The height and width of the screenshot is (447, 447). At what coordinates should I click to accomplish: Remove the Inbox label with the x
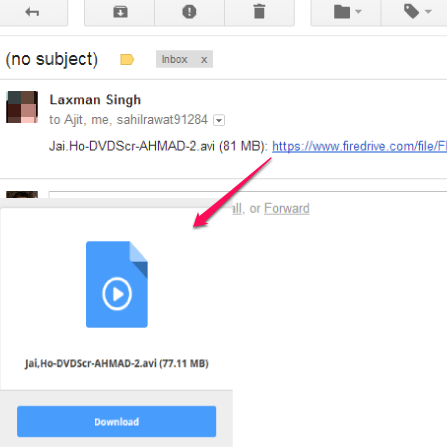tap(204, 60)
